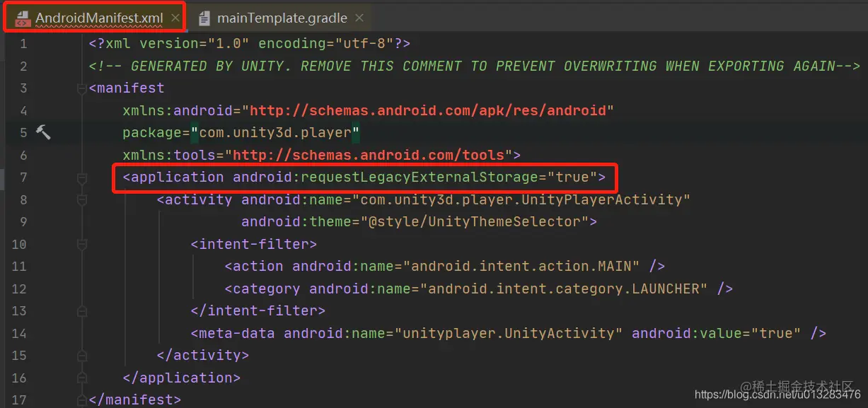Click the XML file icon on AndroidManifest.xml tab
Screen dimensions: 868x408
(x=22, y=18)
